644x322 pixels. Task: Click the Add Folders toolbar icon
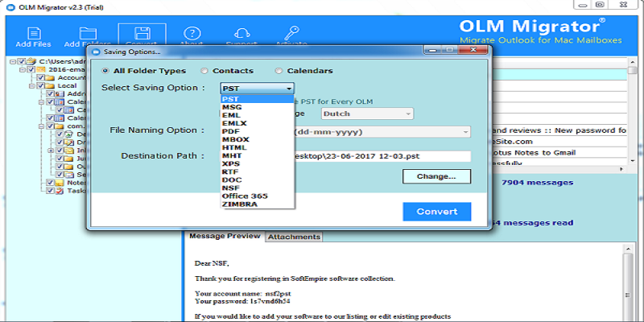(x=88, y=34)
